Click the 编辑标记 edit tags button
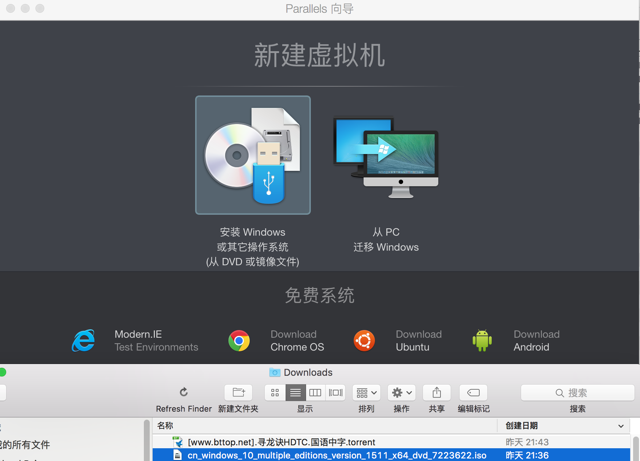This screenshot has width=640, height=461. (x=473, y=392)
